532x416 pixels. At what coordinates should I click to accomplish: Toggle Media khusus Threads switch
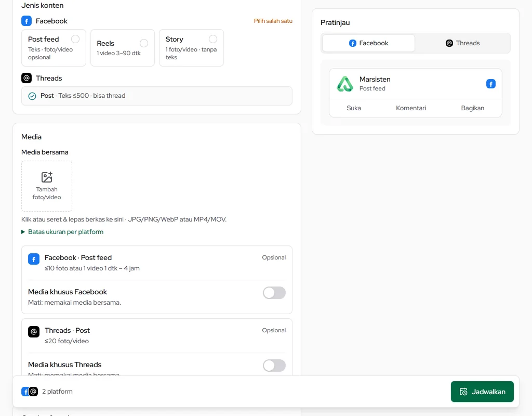point(274,366)
